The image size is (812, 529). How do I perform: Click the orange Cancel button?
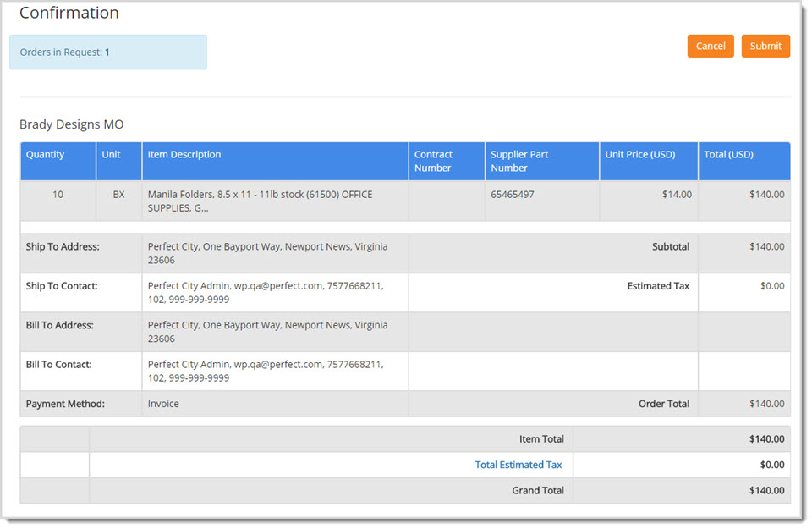click(x=710, y=46)
